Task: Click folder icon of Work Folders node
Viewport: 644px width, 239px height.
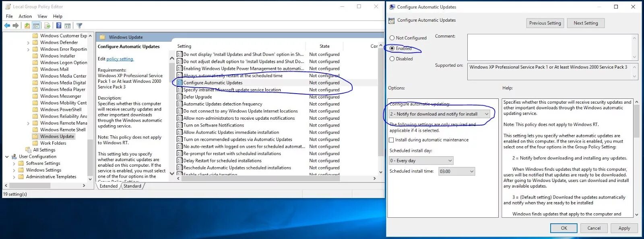Action: pyautogui.click(x=35, y=143)
